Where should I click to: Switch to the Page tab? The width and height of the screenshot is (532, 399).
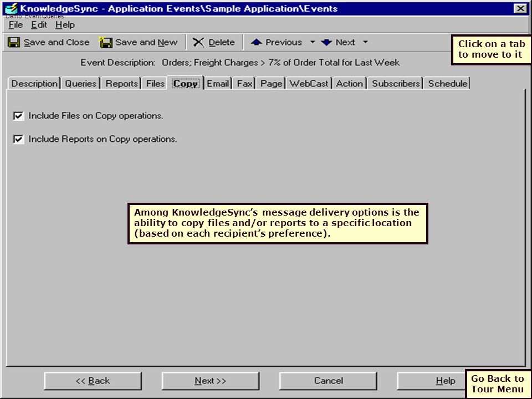271,84
